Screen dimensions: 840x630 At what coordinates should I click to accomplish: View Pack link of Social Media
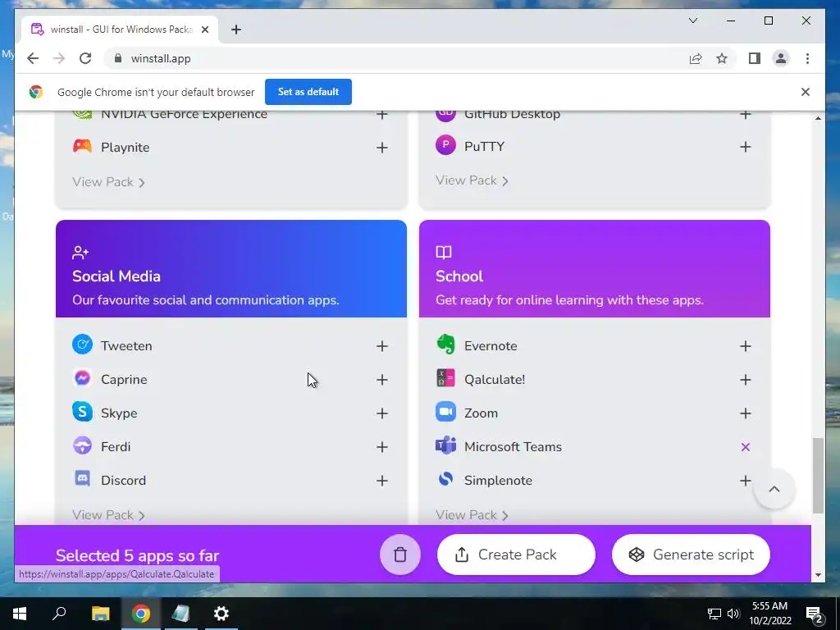(109, 515)
